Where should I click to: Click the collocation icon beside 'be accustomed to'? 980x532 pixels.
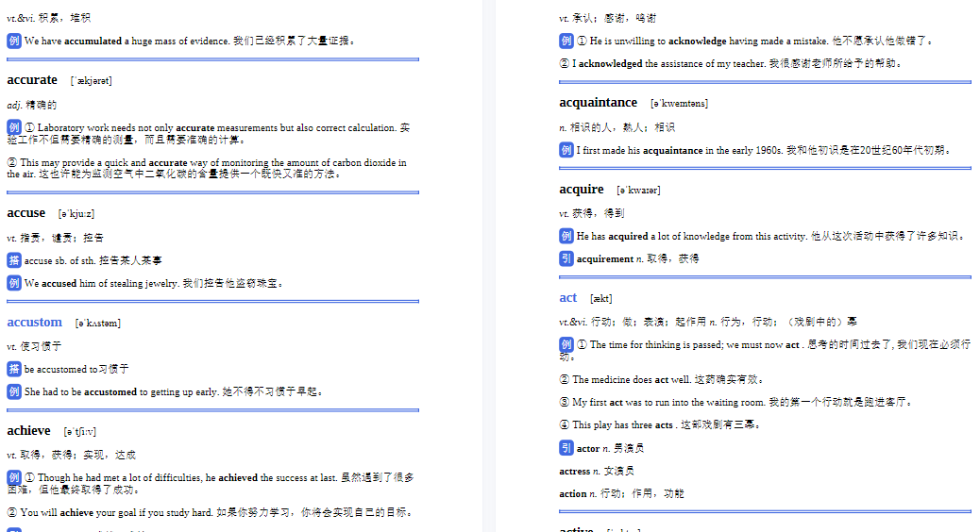tap(14, 369)
